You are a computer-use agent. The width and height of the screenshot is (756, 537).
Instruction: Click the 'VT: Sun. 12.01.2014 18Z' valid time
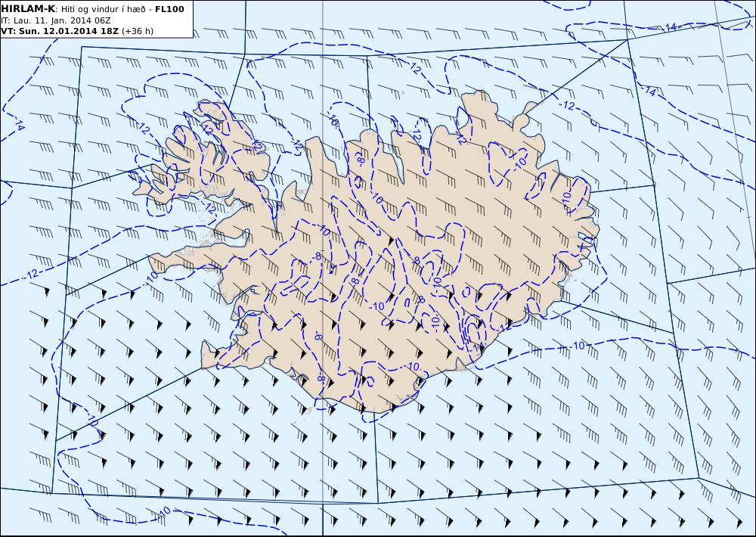(60, 31)
